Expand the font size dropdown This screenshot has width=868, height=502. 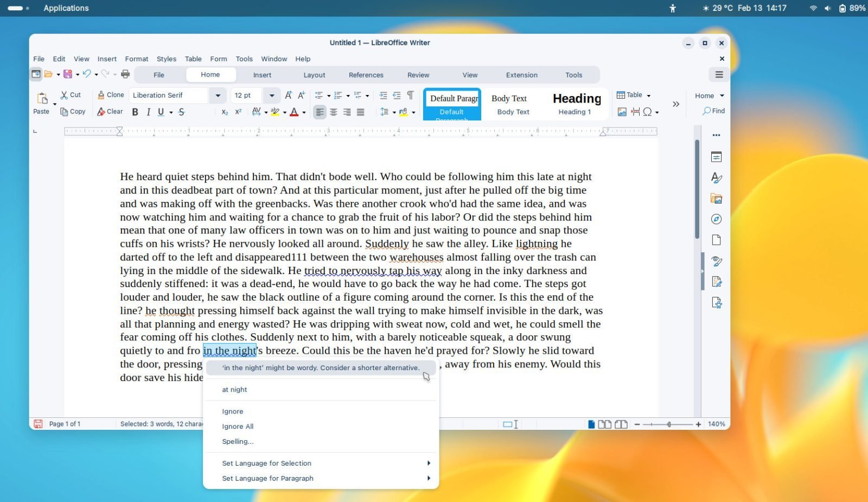click(271, 95)
